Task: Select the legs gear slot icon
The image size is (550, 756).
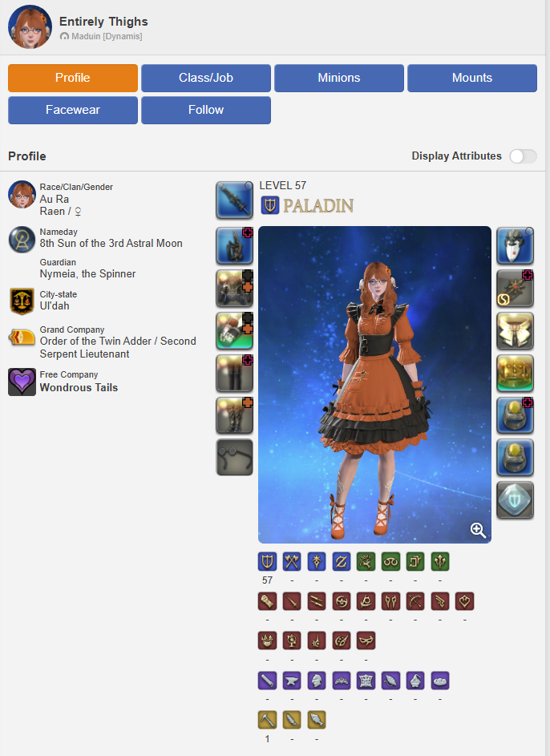Action: click(x=234, y=373)
